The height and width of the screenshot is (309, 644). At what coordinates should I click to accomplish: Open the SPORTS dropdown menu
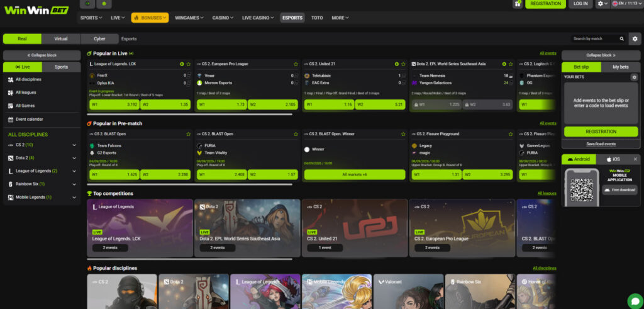pos(91,18)
